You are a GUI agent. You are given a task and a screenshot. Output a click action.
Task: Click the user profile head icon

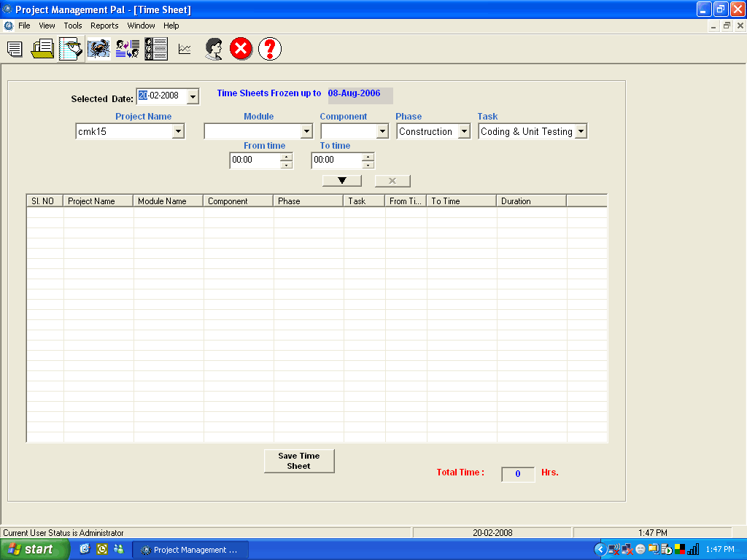click(213, 50)
